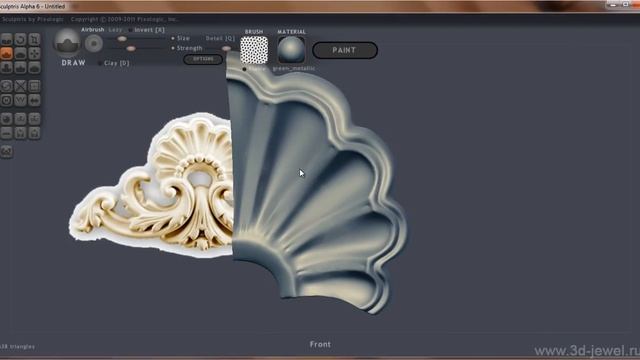This screenshot has height=360, width=640.
Task: Click the BRUSH heading label
Action: tap(254, 31)
